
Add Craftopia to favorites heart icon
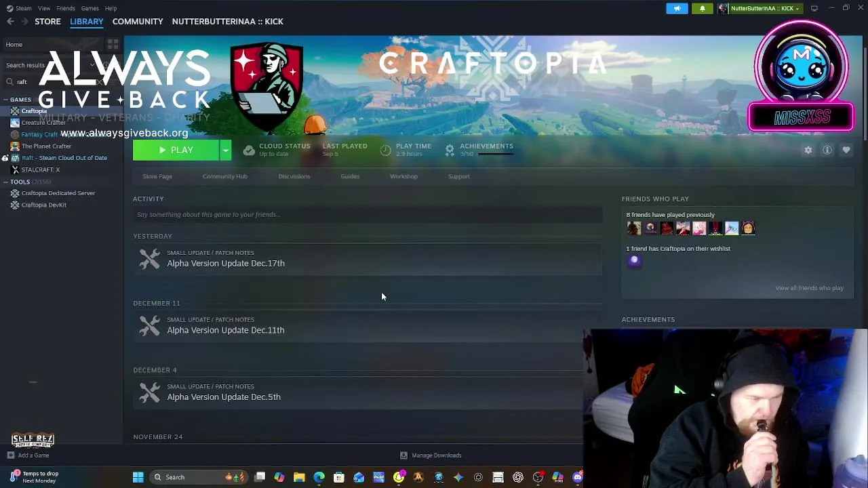(x=846, y=150)
